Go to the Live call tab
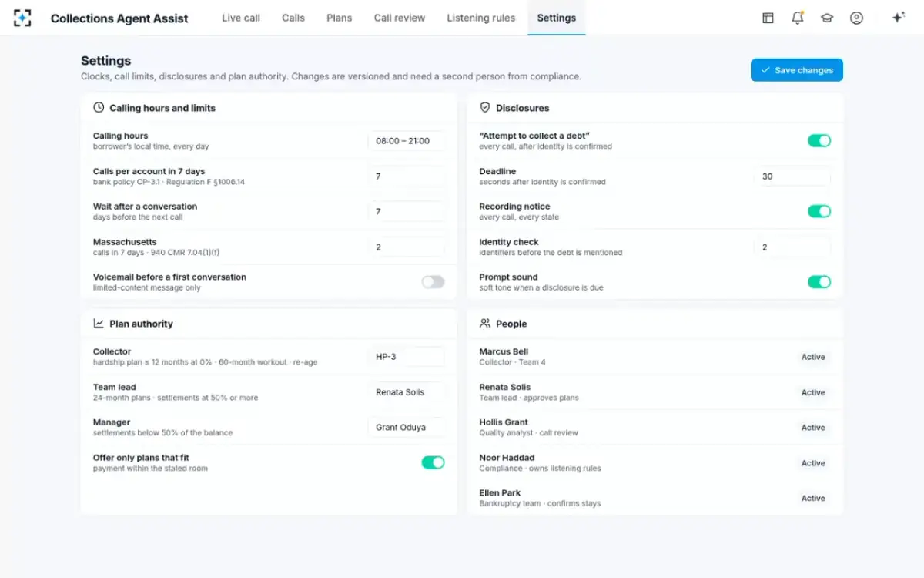Viewport: 924px width, 578px height. 241,18
